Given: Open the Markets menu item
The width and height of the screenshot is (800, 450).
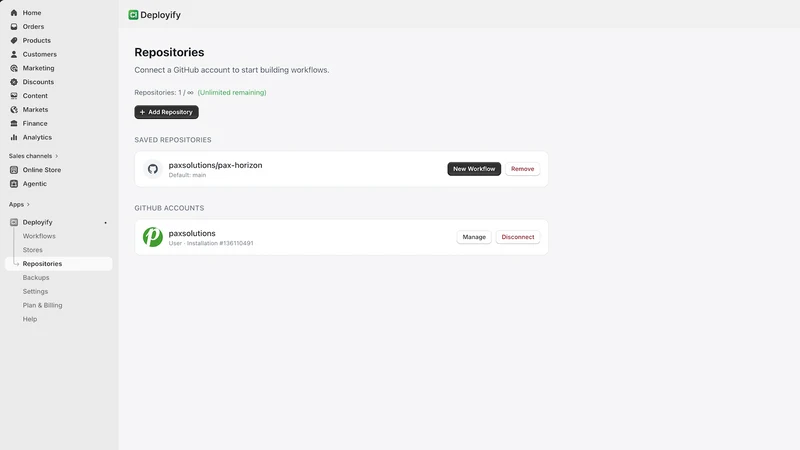Looking at the screenshot, I should [35, 110].
